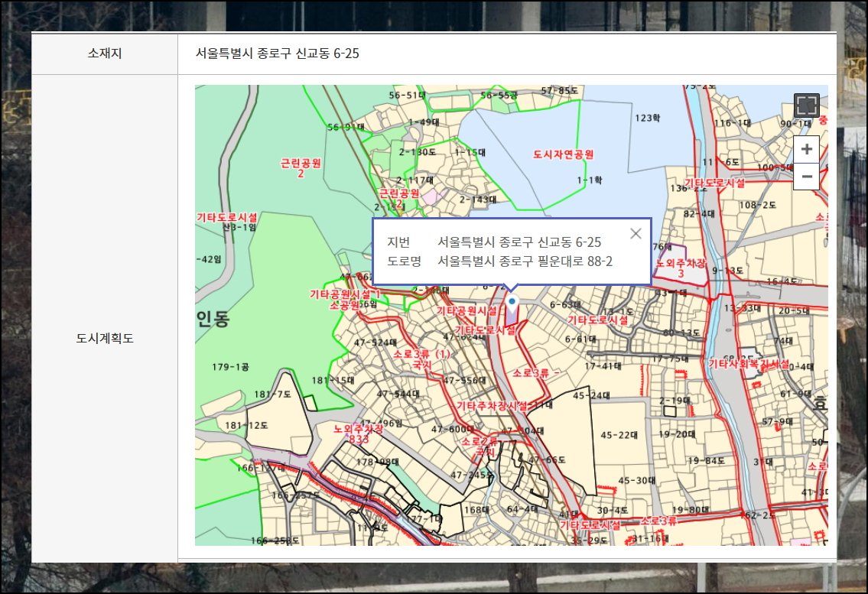
Task: Click parcel label 168대
Action: click(476, 509)
